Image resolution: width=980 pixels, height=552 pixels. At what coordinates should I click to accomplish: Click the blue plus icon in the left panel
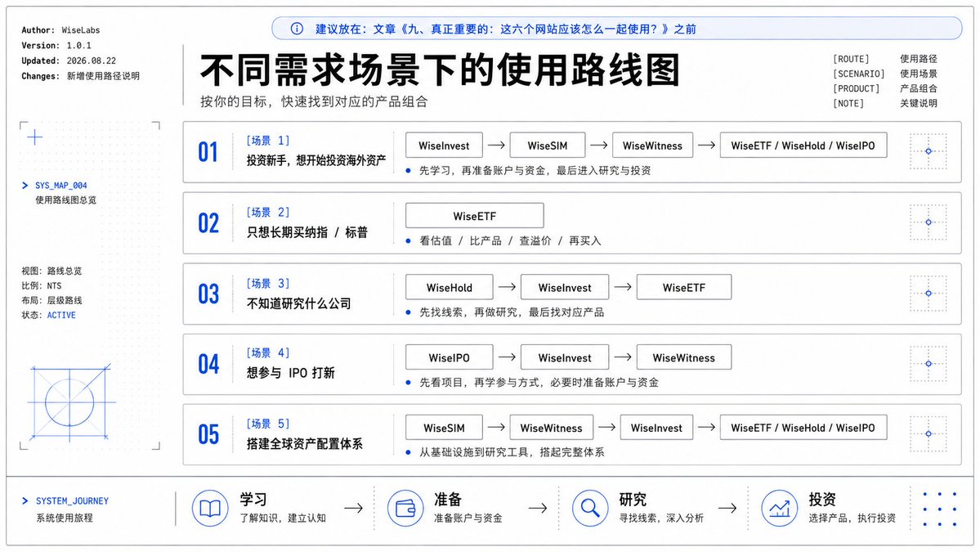point(35,137)
